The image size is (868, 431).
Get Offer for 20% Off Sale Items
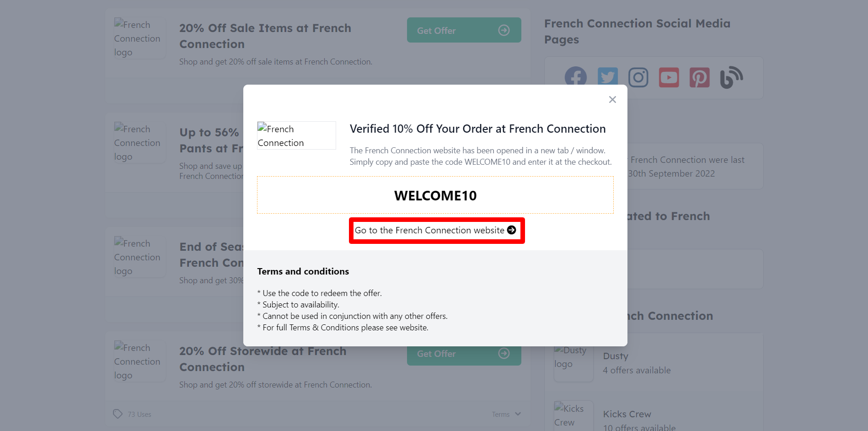pyautogui.click(x=464, y=30)
